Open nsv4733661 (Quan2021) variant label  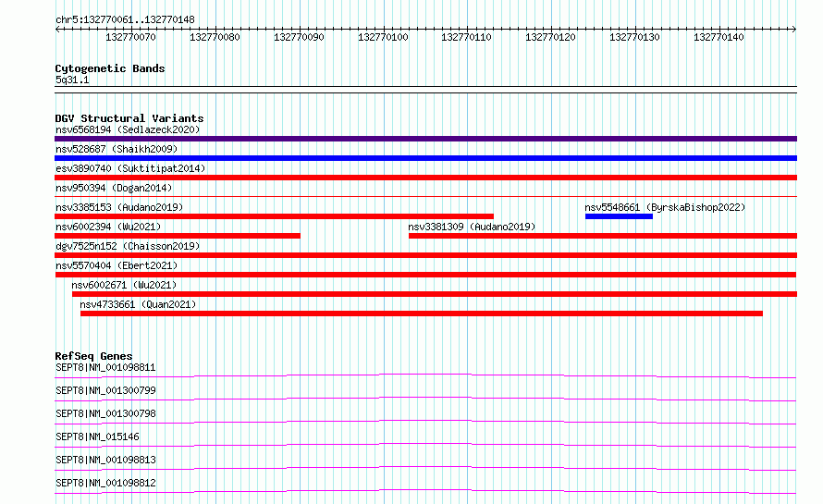[138, 304]
